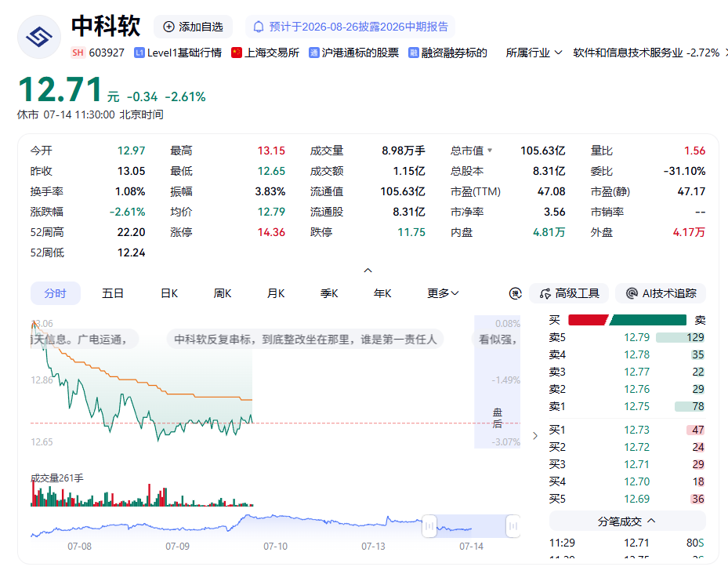Open the 看似强 news bubble
This screenshot has height=574, width=728.
coord(496,340)
